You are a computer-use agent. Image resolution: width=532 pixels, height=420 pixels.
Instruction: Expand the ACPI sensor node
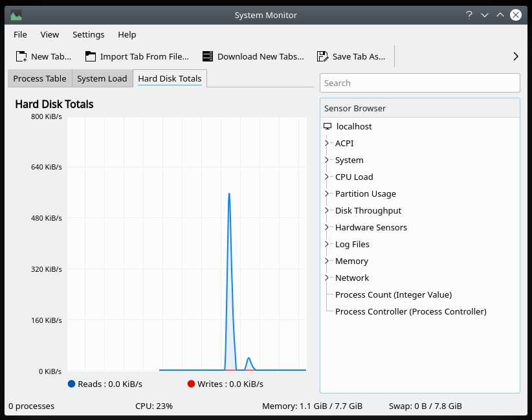point(327,144)
